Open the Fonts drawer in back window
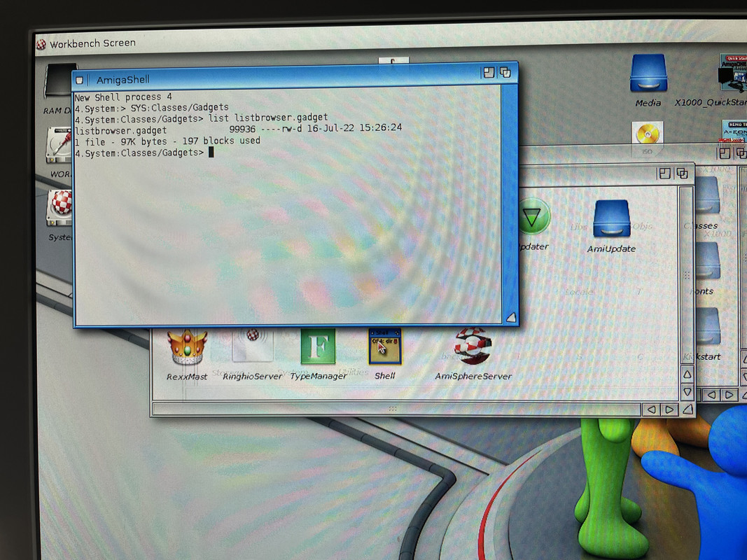Screen dimensions: 747x560 [x=708, y=261]
